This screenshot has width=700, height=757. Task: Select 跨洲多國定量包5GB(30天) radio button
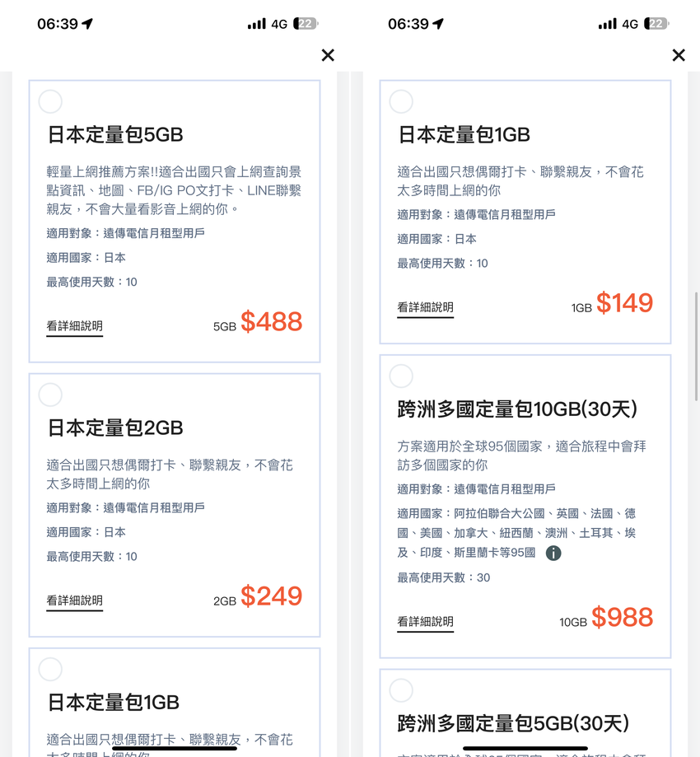(x=401, y=690)
